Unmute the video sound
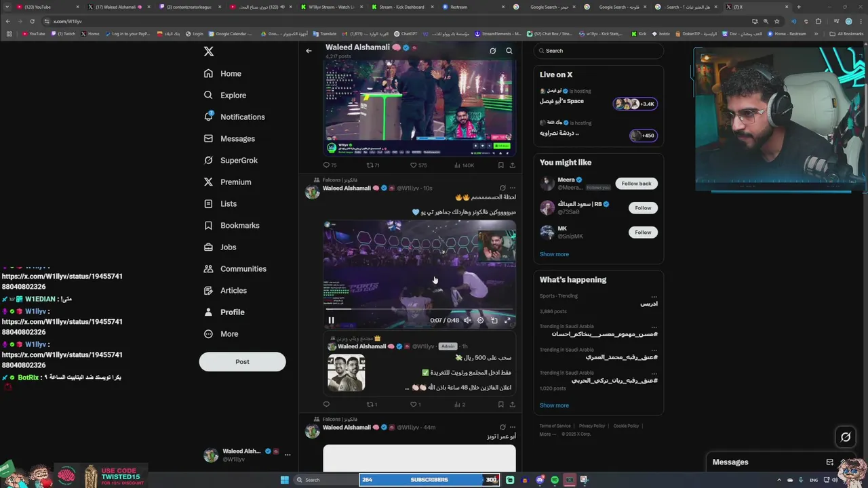Screen dimensions: 868x488 point(467,321)
